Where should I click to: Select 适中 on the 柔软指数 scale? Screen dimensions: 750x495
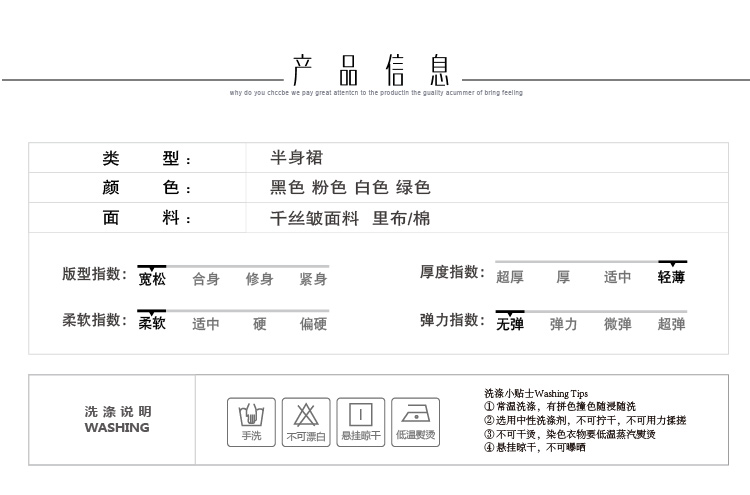tap(206, 324)
